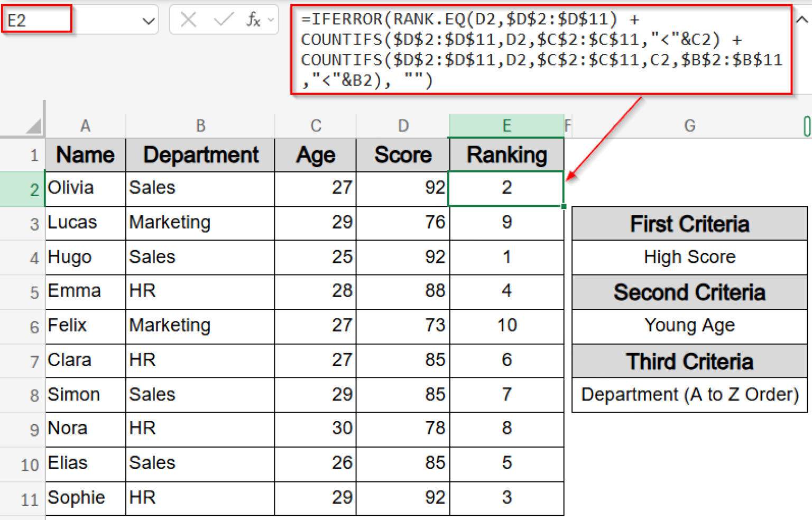
Task: Select Sophie's score cell showing 92
Action: (403, 498)
